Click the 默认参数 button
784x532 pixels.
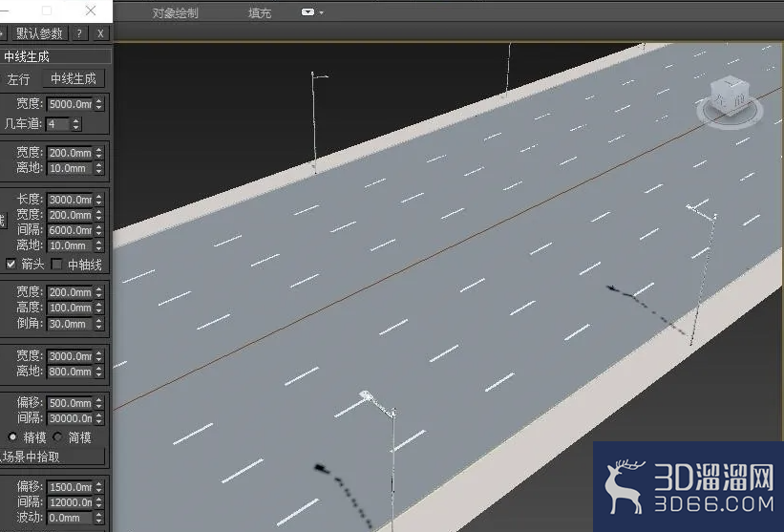tap(39, 33)
